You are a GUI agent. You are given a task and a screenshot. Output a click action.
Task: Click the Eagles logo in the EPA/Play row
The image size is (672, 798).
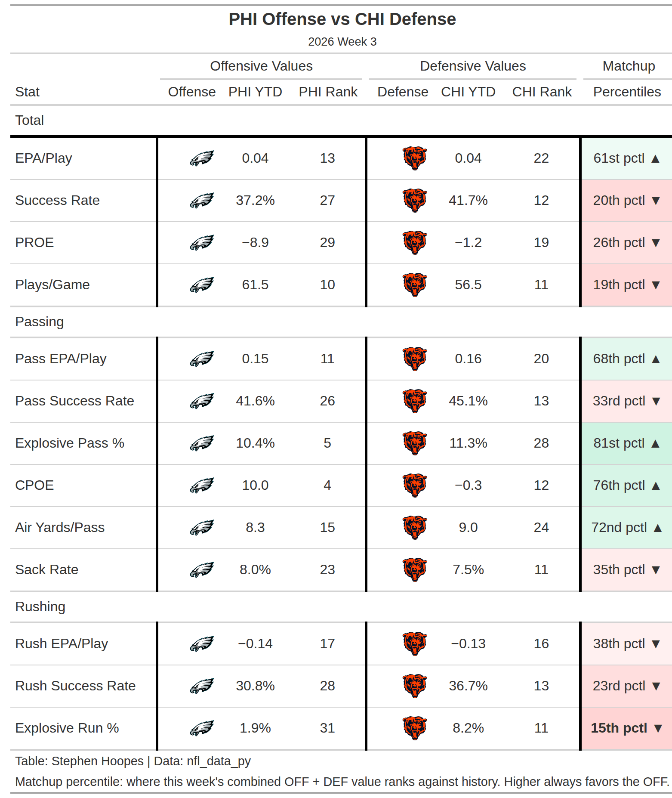(x=202, y=158)
